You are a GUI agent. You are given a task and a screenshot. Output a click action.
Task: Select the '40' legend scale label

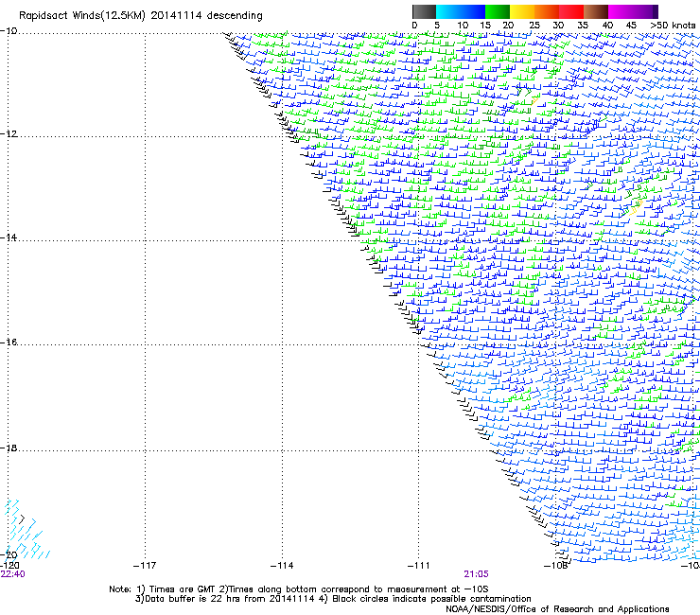[607, 26]
